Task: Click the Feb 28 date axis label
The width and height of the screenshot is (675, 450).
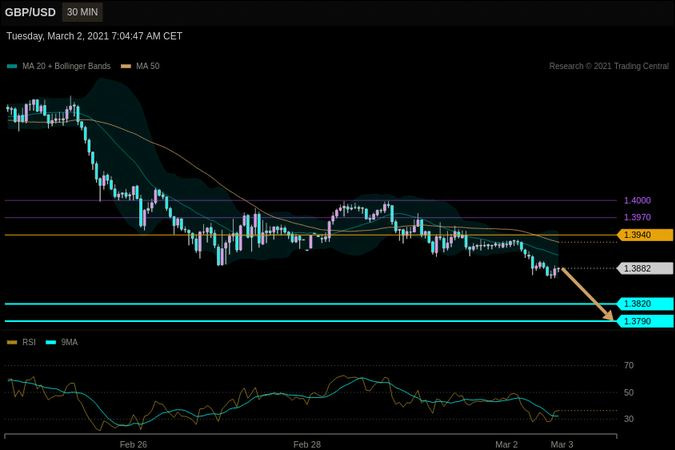Action: pos(307,444)
